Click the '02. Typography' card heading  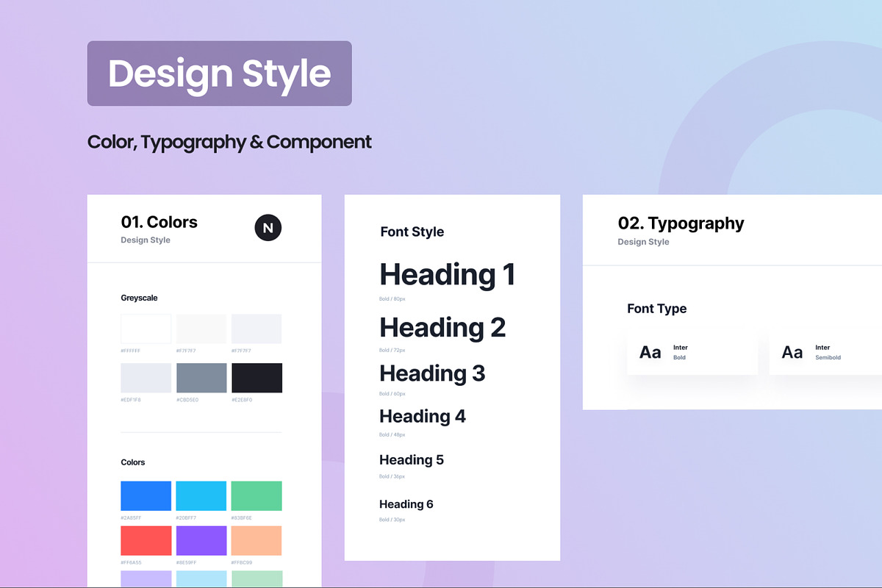(x=681, y=223)
